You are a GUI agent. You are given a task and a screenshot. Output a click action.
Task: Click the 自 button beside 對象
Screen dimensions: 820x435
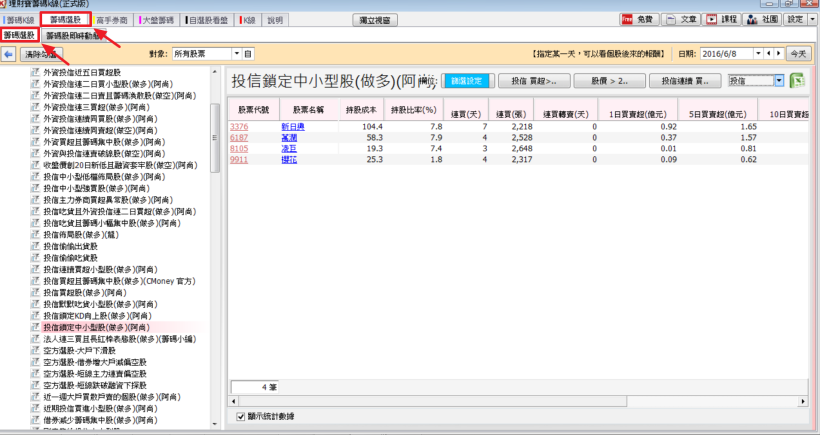point(248,54)
